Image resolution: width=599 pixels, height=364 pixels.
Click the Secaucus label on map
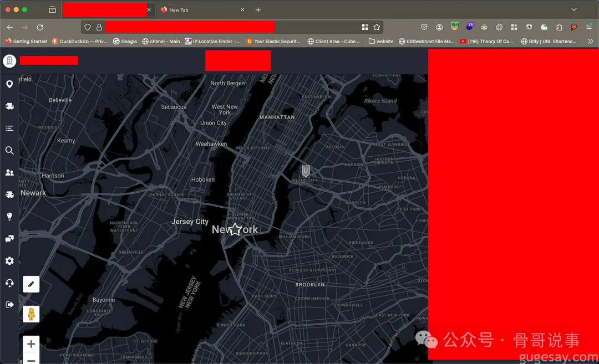coord(174,107)
